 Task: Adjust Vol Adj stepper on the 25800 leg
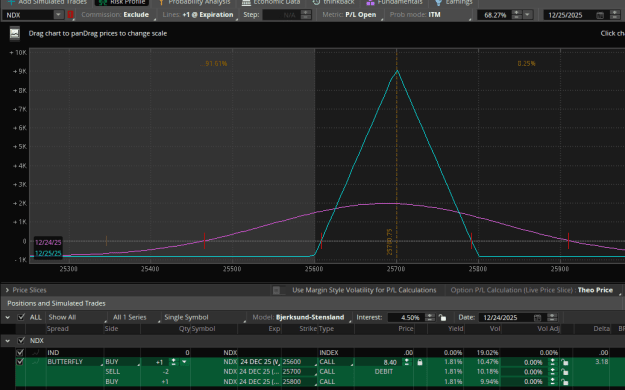[552, 382]
